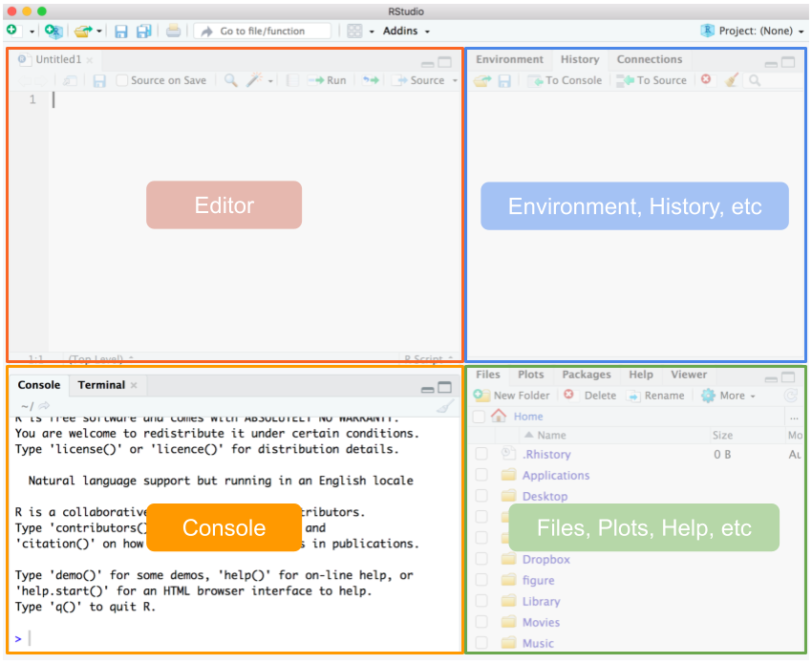Expand the More menu in Files pane
The image size is (812, 664).
pyautogui.click(x=728, y=396)
